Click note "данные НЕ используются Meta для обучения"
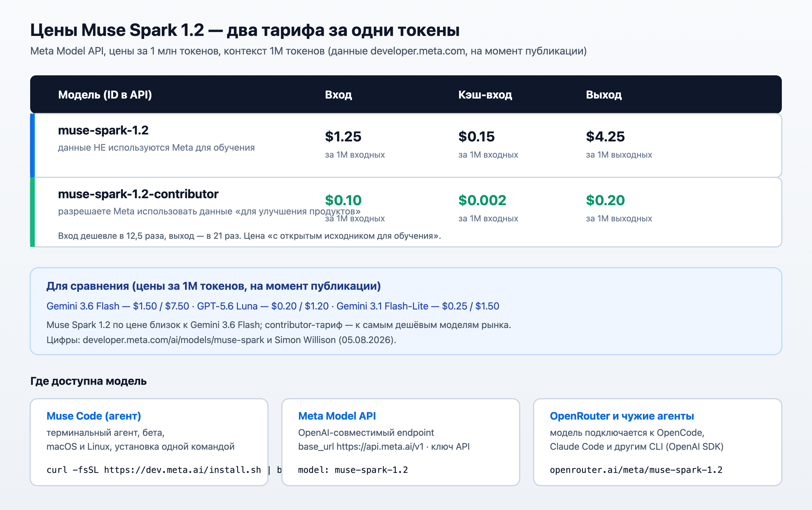Viewport: 812px width, 510px height. click(156, 147)
